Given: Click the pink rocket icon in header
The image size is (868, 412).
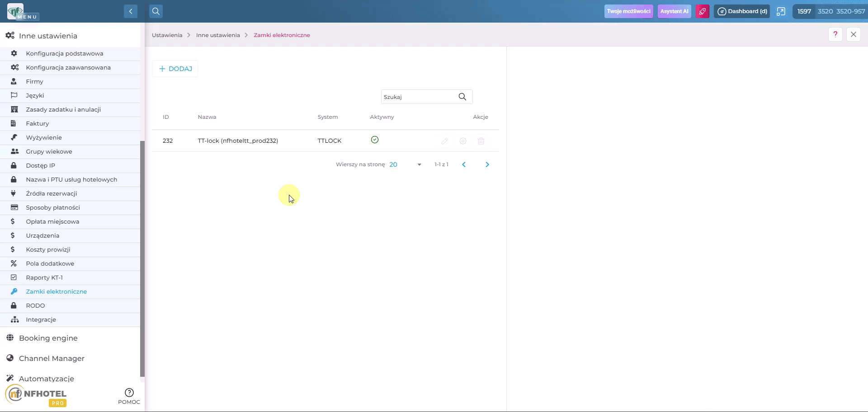Looking at the screenshot, I should (x=703, y=11).
